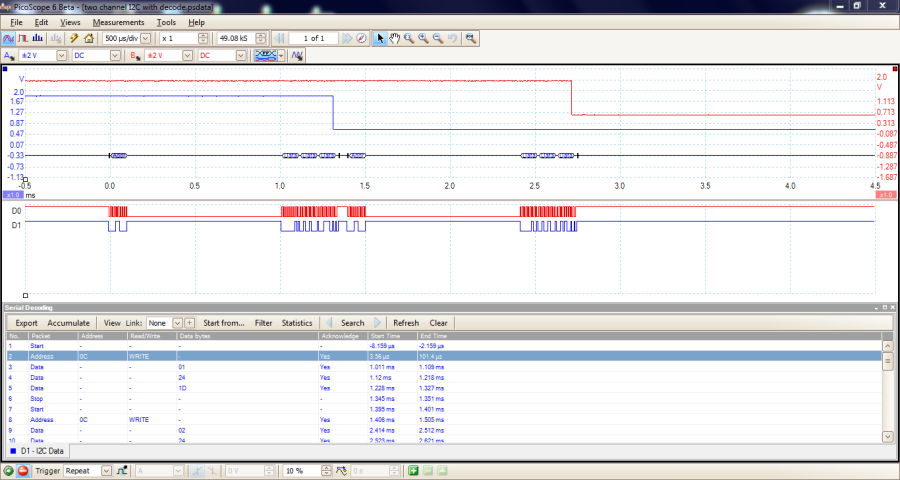
Task: Click the Export button in Serial Decoding
Action: pyautogui.click(x=26, y=323)
